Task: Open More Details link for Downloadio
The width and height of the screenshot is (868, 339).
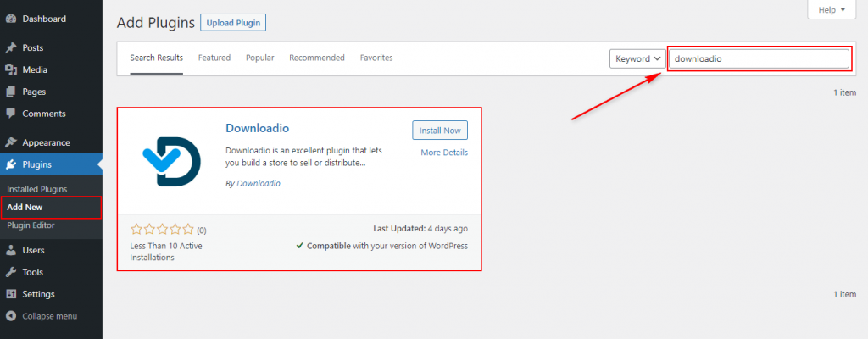Action: point(444,153)
